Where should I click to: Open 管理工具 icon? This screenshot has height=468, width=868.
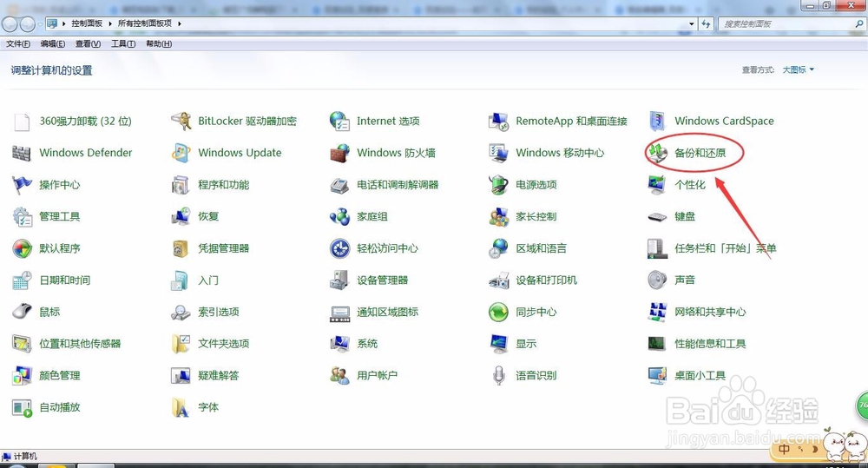[23, 216]
